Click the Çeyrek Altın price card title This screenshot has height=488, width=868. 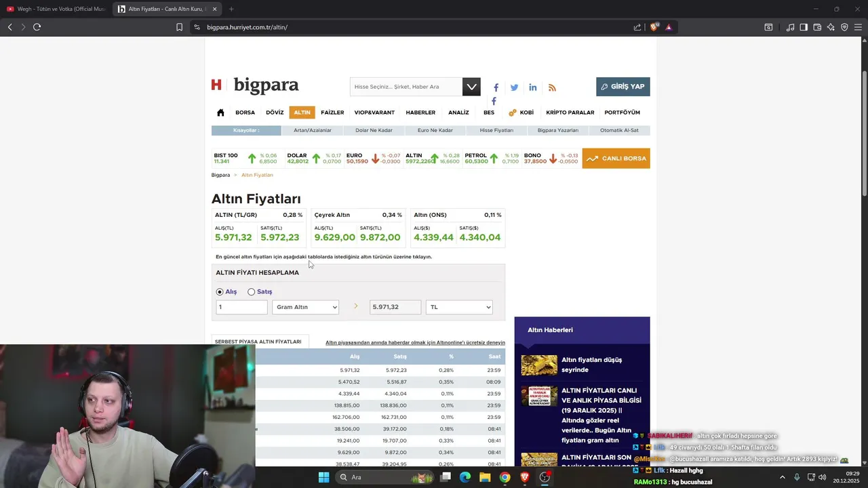coord(332,215)
